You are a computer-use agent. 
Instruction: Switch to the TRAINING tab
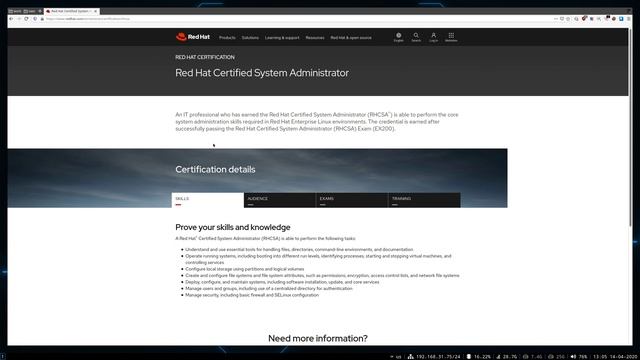coord(424,200)
